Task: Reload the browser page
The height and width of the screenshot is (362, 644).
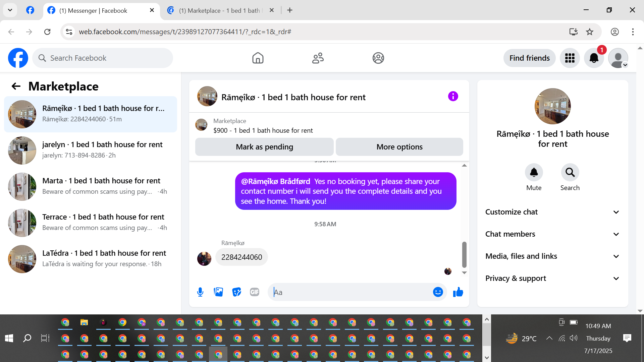Action: point(47,32)
